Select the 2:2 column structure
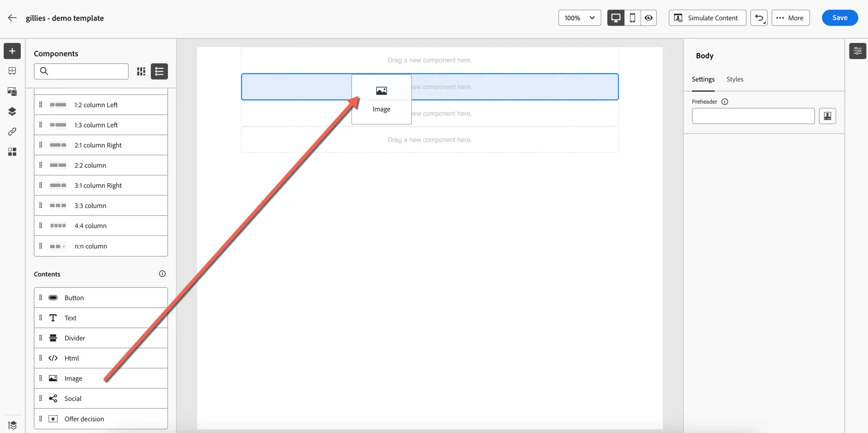The width and height of the screenshot is (868, 433). click(x=101, y=165)
